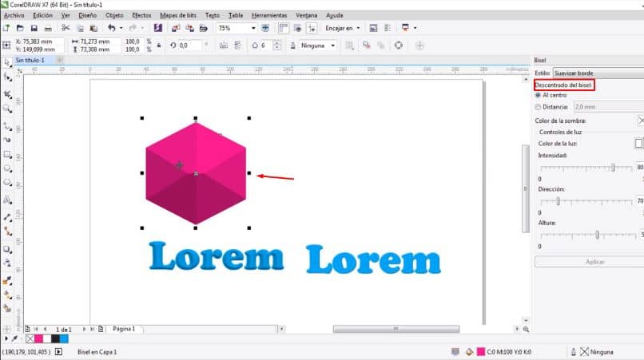The height and width of the screenshot is (360, 644).
Task: Click the Undo arrow icon
Action: point(112,28)
